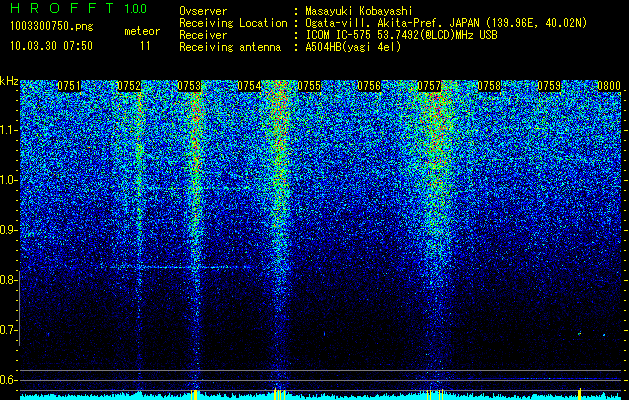The height and width of the screenshot is (400, 629).
Task: Click the meteor count value 11
Action: (x=145, y=46)
